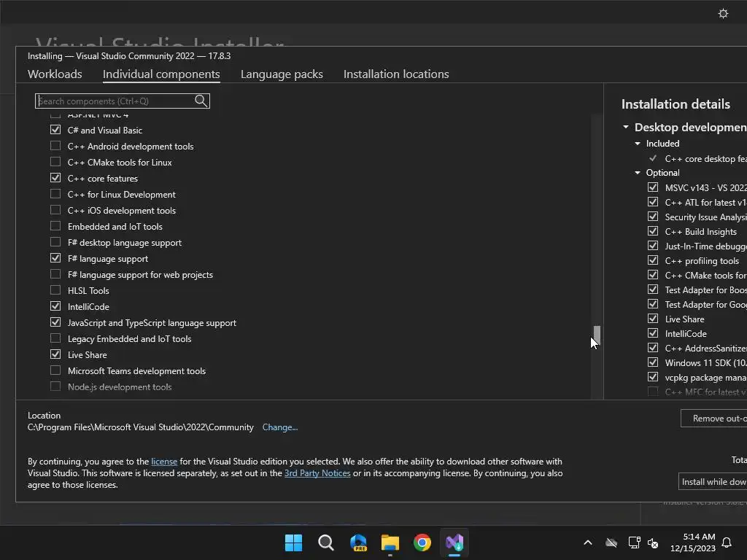The image size is (747, 560).
Task: Open Install while downloading dropdown
Action: (x=713, y=481)
